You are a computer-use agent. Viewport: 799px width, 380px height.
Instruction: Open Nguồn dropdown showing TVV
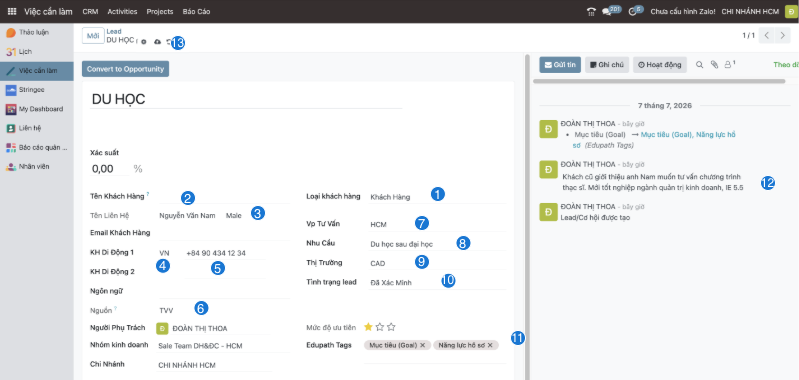(224, 310)
